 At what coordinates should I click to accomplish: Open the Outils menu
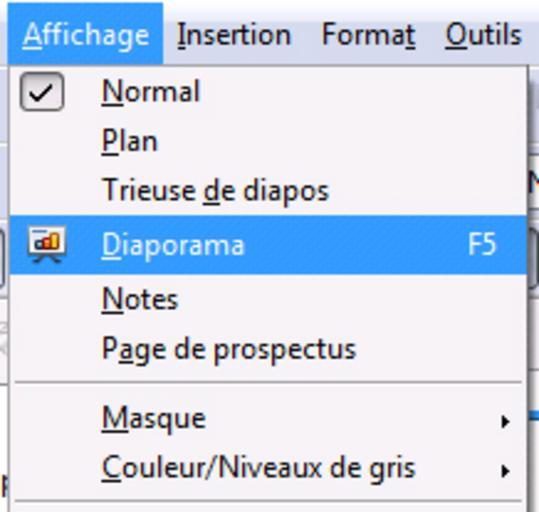point(483,34)
